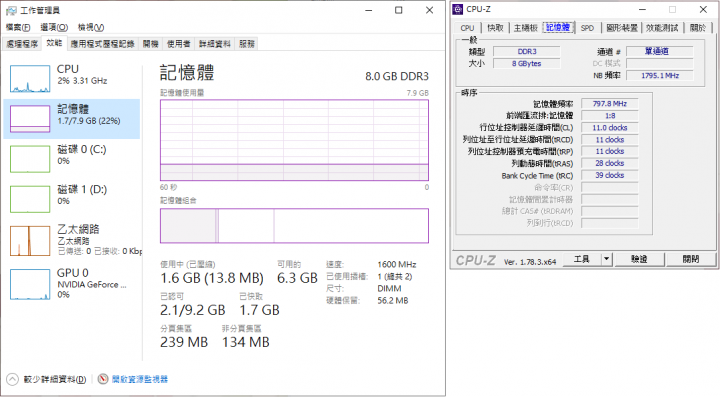The image size is (720, 397).
Task: Open the 開啟資源監視器 link
Action: 140,379
